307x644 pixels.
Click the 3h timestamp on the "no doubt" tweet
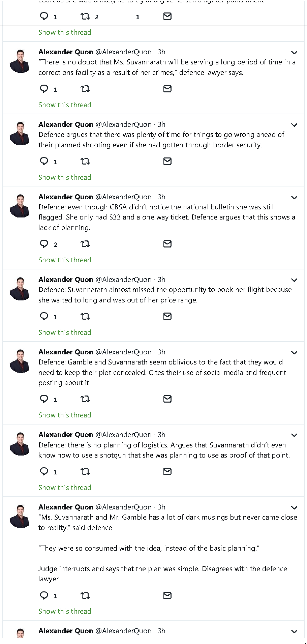[161, 52]
